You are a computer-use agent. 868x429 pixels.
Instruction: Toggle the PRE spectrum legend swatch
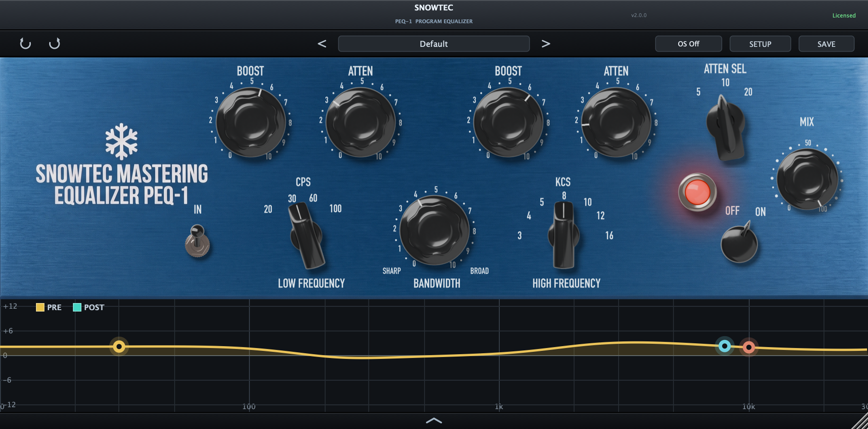40,307
